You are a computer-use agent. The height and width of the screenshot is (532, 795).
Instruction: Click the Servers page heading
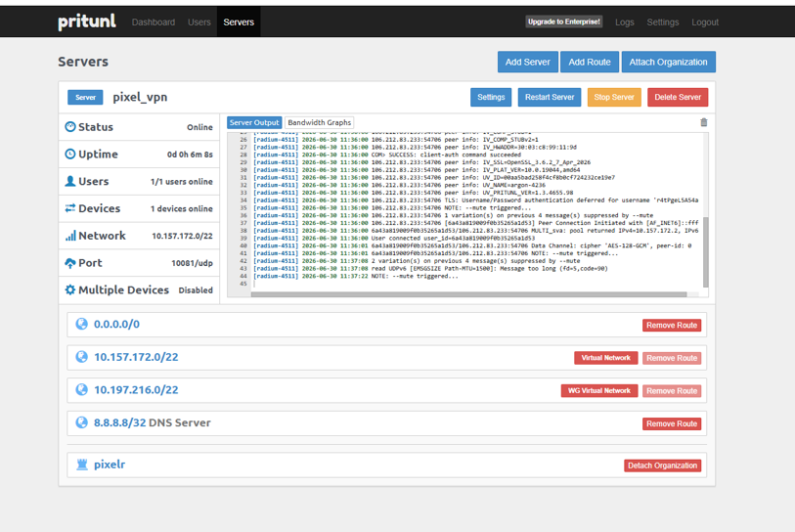(83, 62)
